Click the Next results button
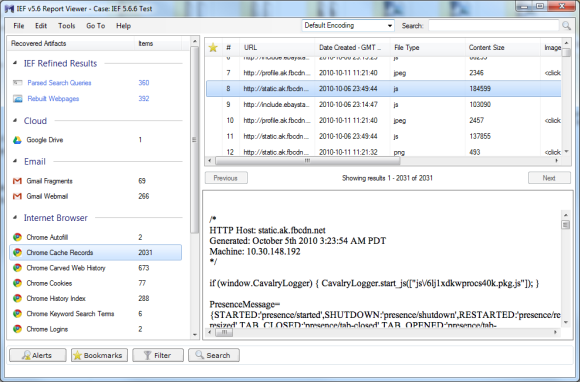The width and height of the screenshot is (580, 382). (x=549, y=178)
